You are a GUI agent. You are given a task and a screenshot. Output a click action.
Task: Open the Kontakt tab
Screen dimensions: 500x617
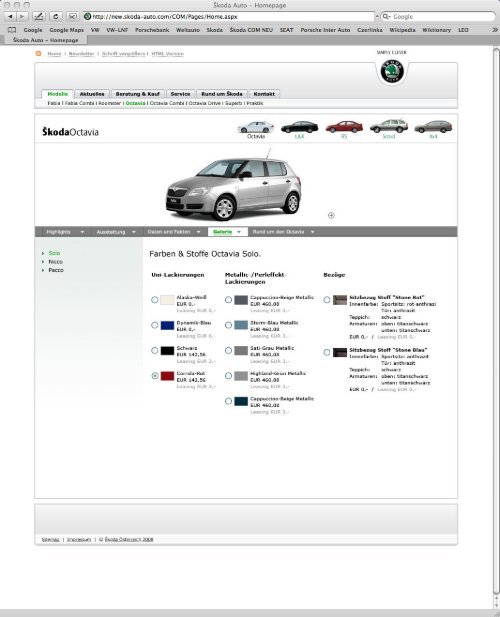tap(264, 94)
